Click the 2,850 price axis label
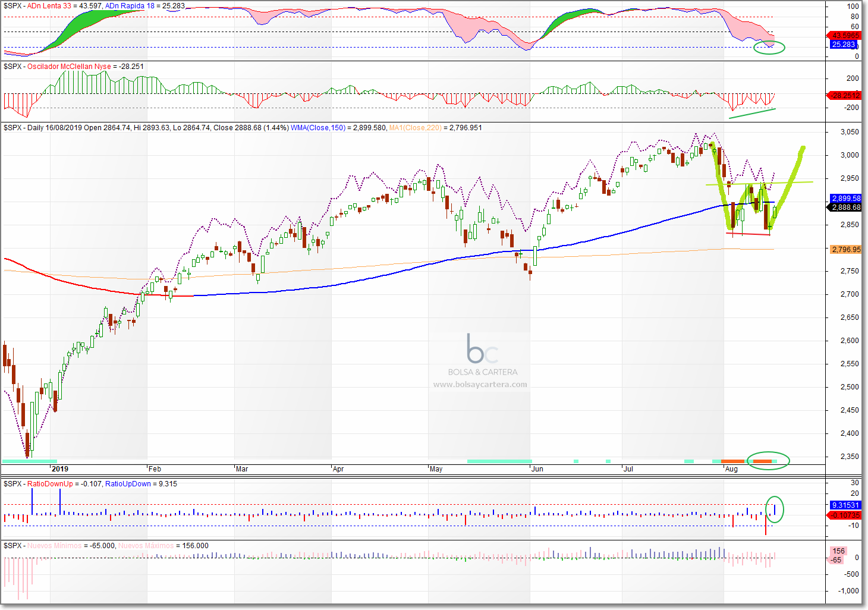The width and height of the screenshot is (868, 610). pos(849,225)
